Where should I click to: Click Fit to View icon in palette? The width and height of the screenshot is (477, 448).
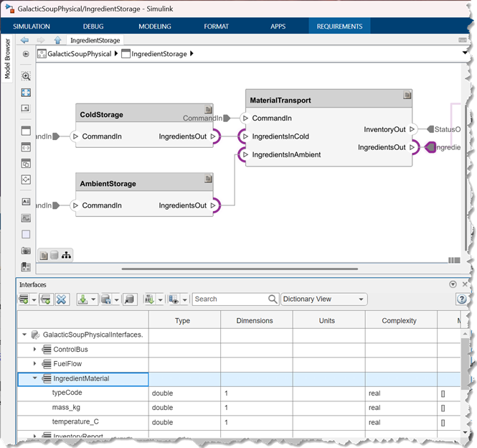tap(27, 92)
